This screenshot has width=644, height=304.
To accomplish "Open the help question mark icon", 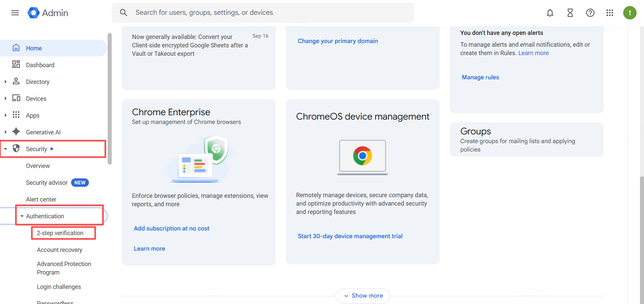I will pyautogui.click(x=590, y=13).
